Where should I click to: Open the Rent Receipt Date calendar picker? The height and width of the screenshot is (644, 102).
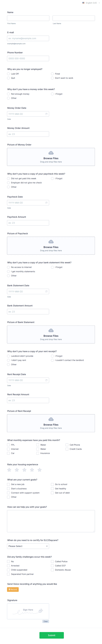click(47, 380)
